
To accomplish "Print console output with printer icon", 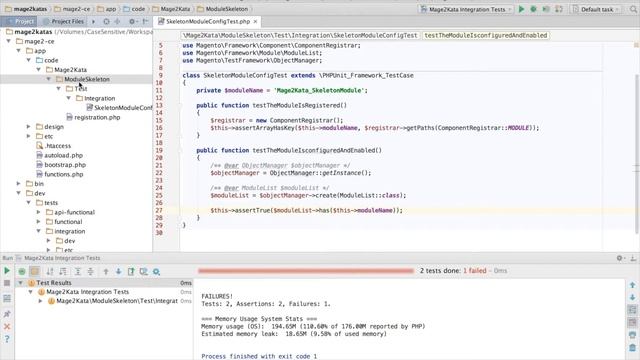I will pos(632,335).
